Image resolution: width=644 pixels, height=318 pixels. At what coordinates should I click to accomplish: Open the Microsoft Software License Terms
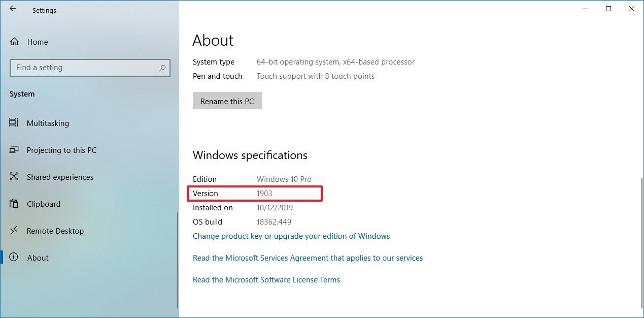[266, 279]
